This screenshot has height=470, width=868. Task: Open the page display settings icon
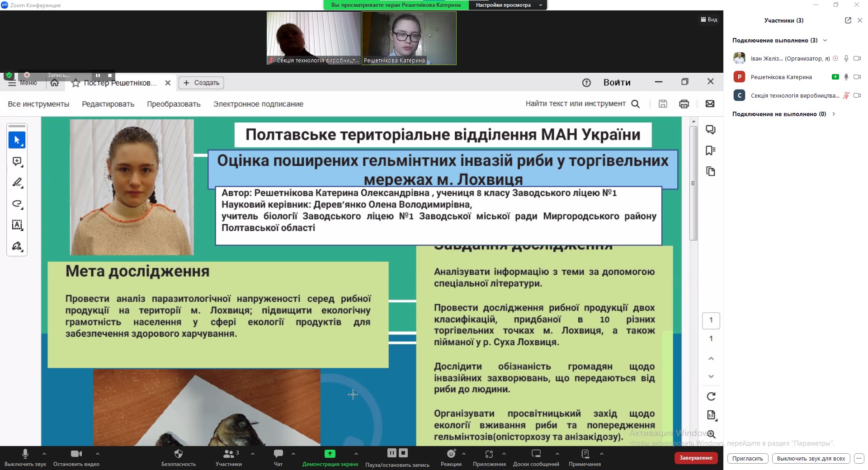click(711, 415)
